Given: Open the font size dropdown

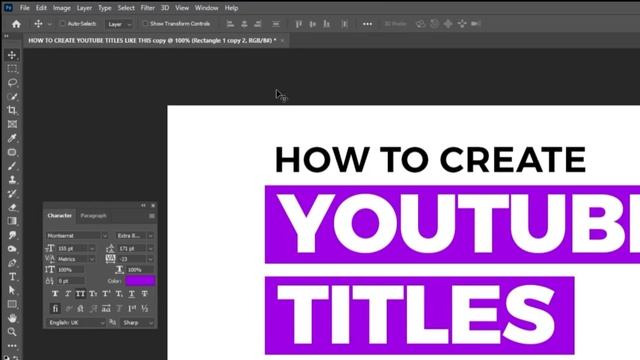Looking at the screenshot, I should click(x=92, y=249).
